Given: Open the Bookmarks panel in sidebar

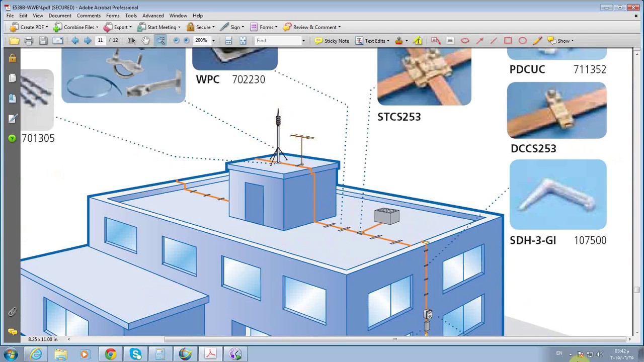Looking at the screenshot, I should (12, 98).
